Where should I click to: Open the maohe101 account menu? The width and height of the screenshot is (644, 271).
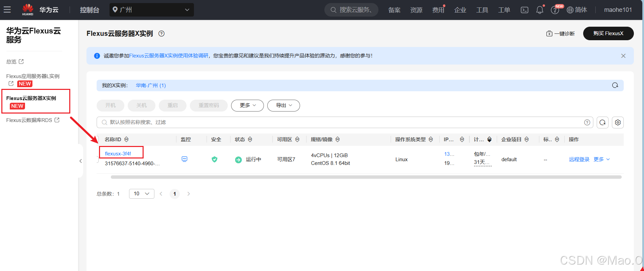(618, 10)
